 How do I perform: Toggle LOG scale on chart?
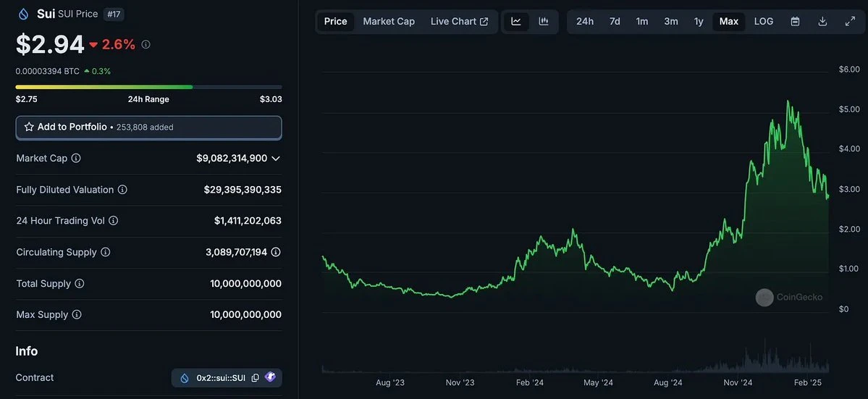pos(764,22)
